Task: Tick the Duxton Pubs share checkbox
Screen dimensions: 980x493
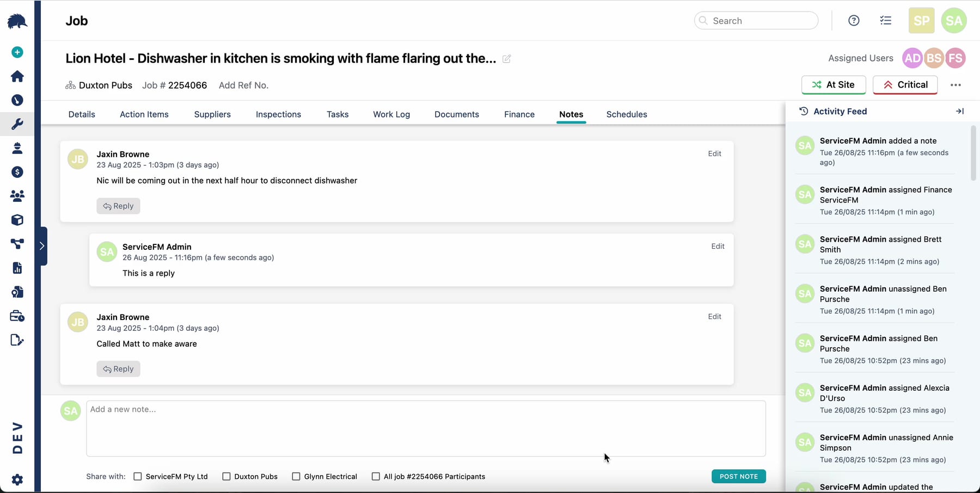Action: pyautogui.click(x=226, y=477)
